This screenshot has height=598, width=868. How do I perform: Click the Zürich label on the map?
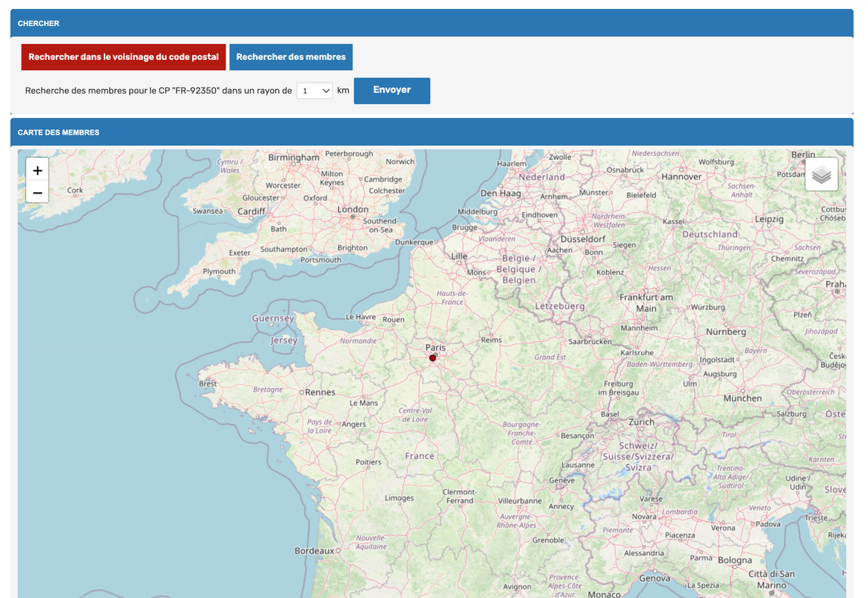coord(641,422)
